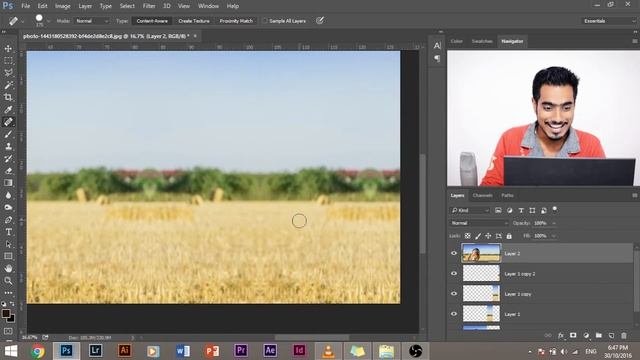Viewport: 640px width, 360px height.
Task: Toggle visibility of Layer 1
Action: pos(454,314)
